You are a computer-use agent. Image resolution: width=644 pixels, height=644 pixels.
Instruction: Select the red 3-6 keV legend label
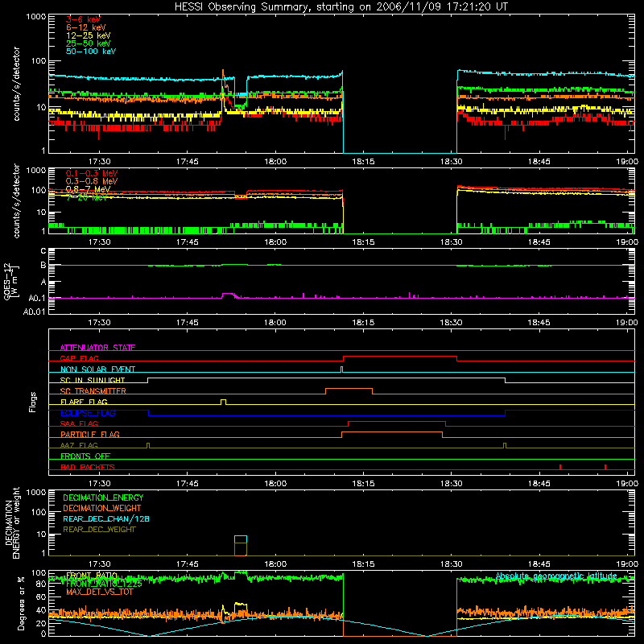tap(83, 19)
